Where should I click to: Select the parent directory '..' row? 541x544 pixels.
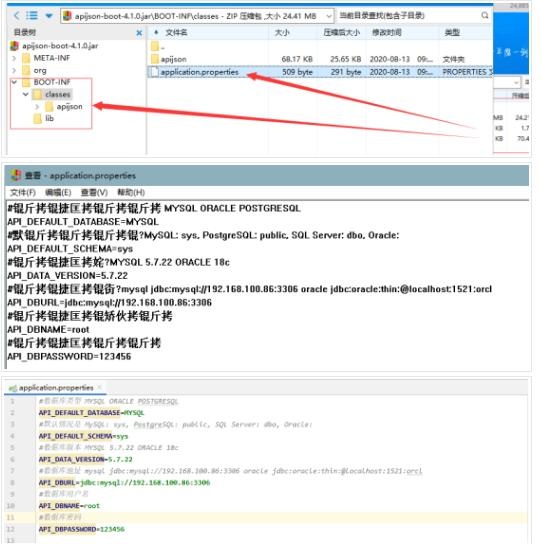pos(320,46)
